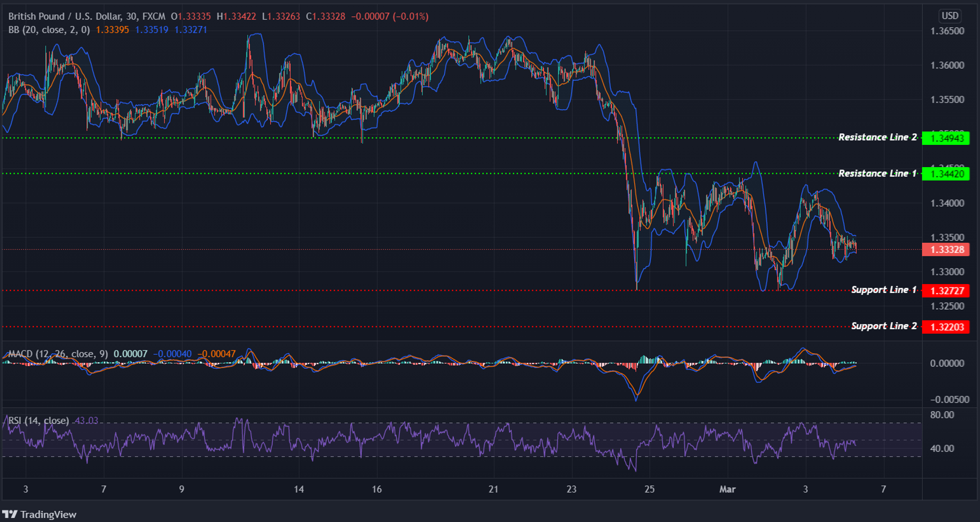Click the 30-minute timeframe label in the legend

(132, 16)
